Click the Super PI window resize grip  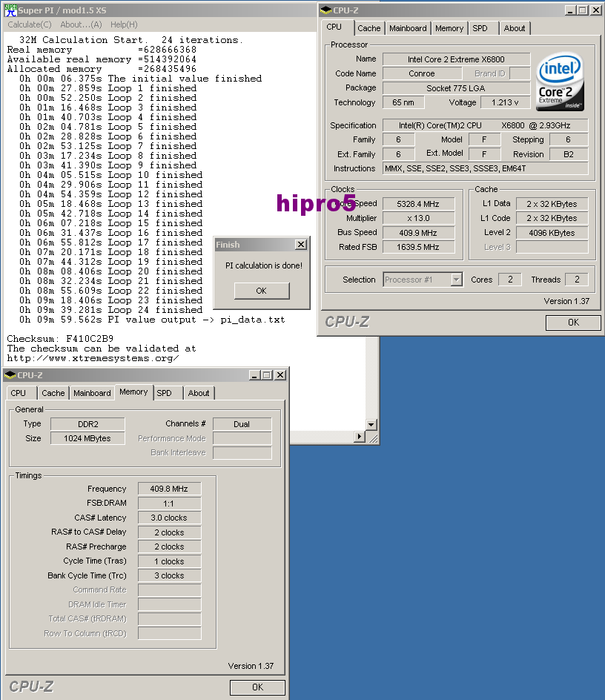[373, 438]
